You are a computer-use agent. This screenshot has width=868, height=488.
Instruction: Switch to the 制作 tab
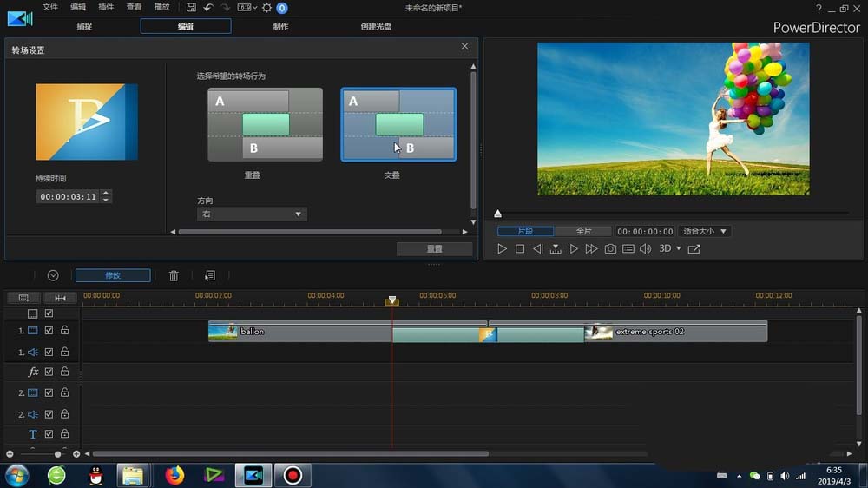[x=280, y=26]
